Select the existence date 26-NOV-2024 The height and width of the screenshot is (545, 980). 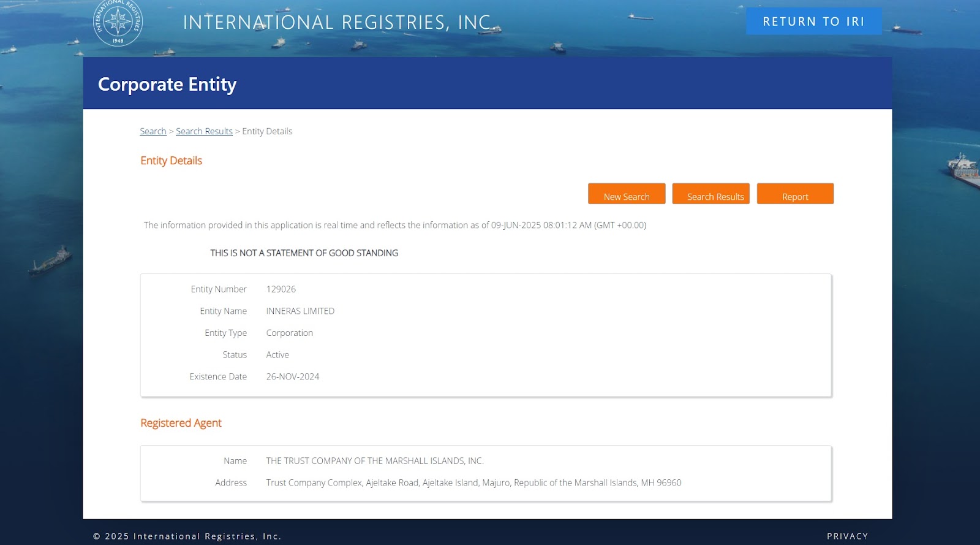click(x=293, y=377)
